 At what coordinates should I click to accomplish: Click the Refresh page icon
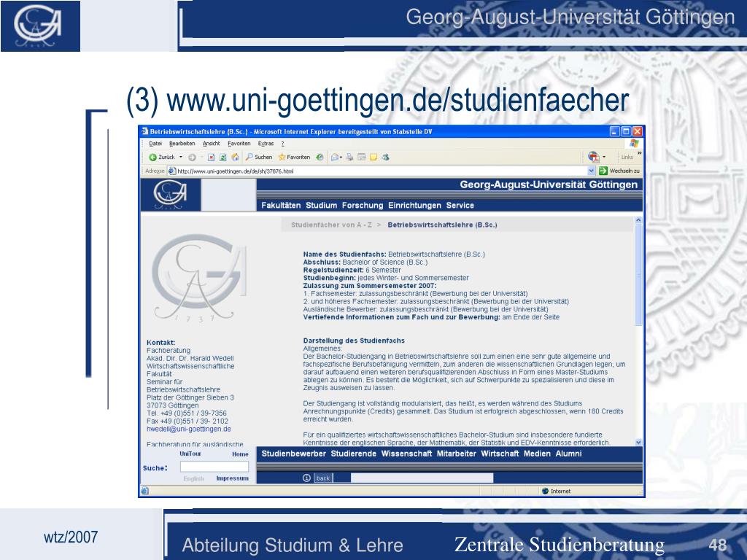pos(222,157)
